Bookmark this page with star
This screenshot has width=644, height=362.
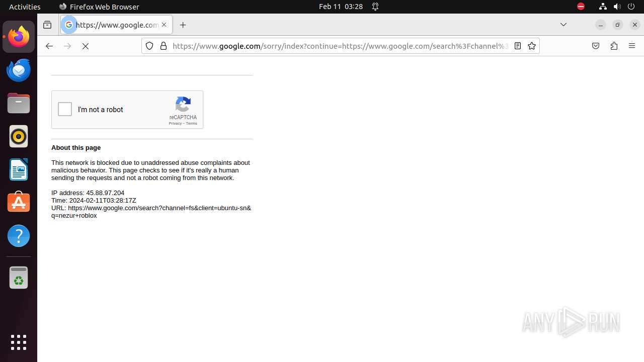532,46
